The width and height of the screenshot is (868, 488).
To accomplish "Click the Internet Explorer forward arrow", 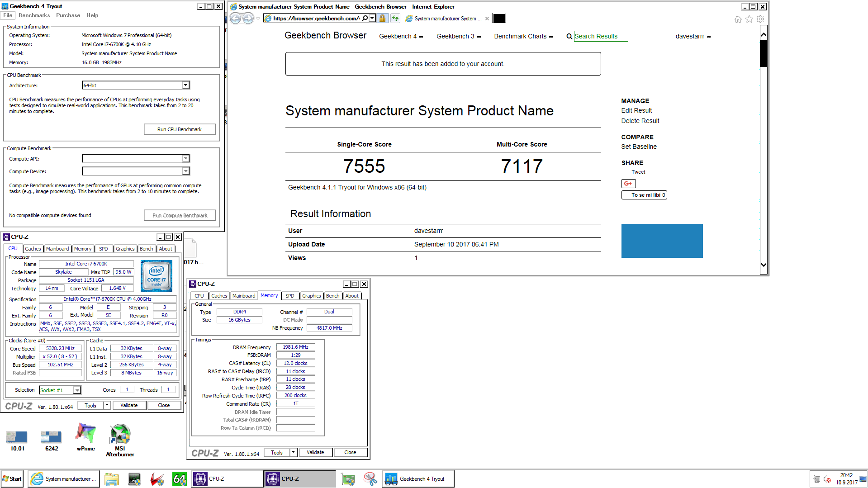I will [x=248, y=18].
